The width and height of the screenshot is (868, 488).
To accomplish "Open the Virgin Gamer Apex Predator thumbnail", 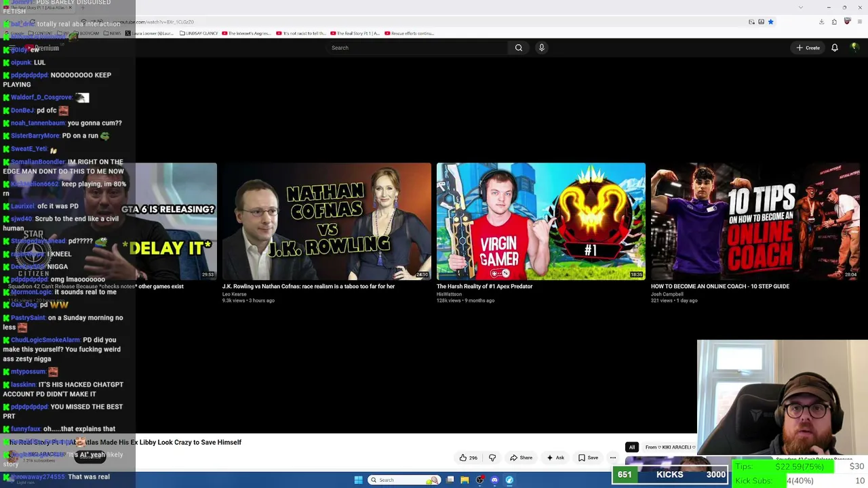I will (x=540, y=221).
